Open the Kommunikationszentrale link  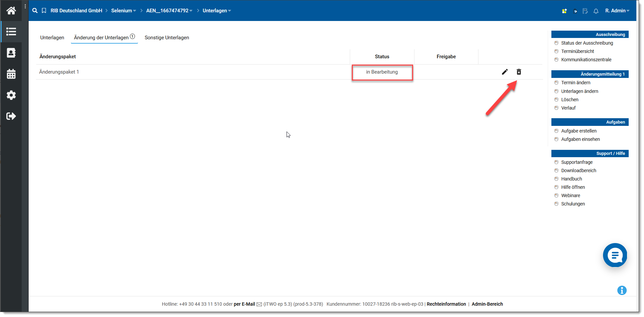tap(586, 60)
